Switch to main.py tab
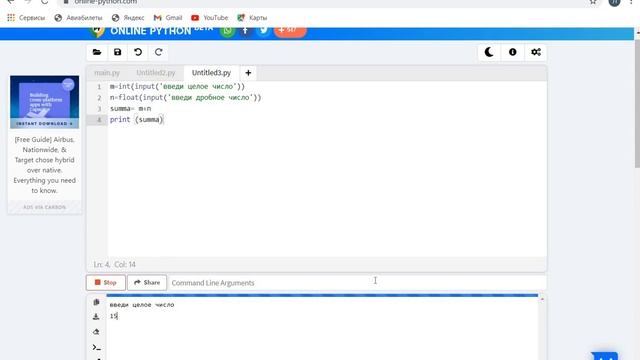Screen dimensions: 640x360 click(x=107, y=73)
